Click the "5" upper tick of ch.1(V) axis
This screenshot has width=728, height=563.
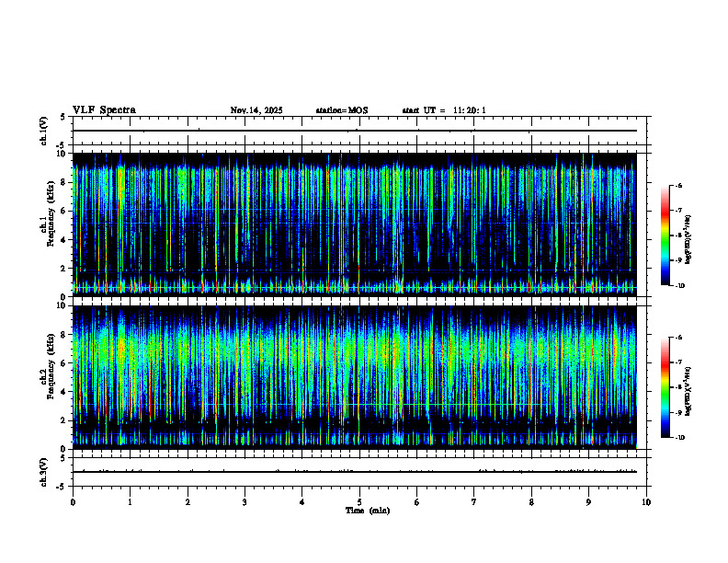[63, 118]
